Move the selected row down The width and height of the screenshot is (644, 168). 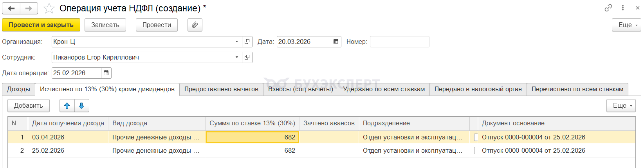[x=81, y=106]
